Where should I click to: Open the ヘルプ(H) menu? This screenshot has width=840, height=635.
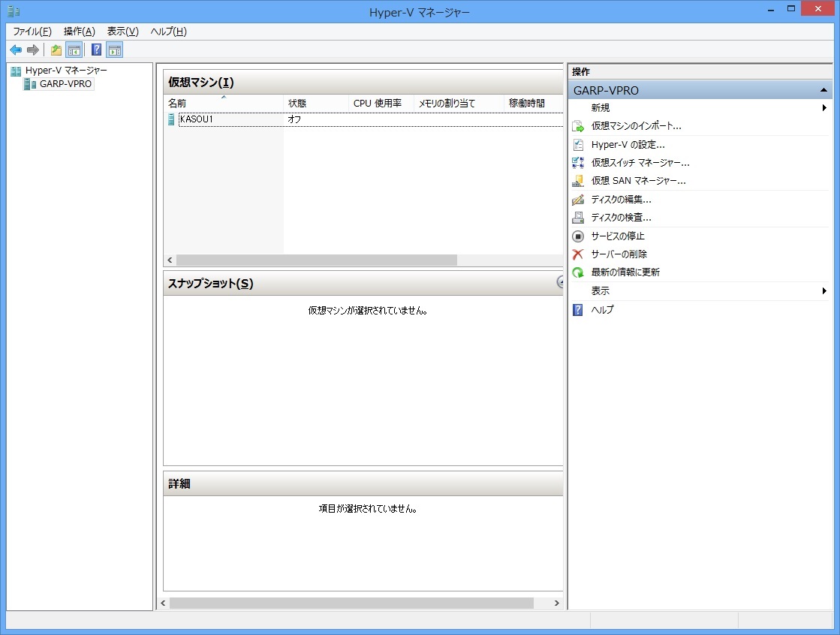coord(169,32)
